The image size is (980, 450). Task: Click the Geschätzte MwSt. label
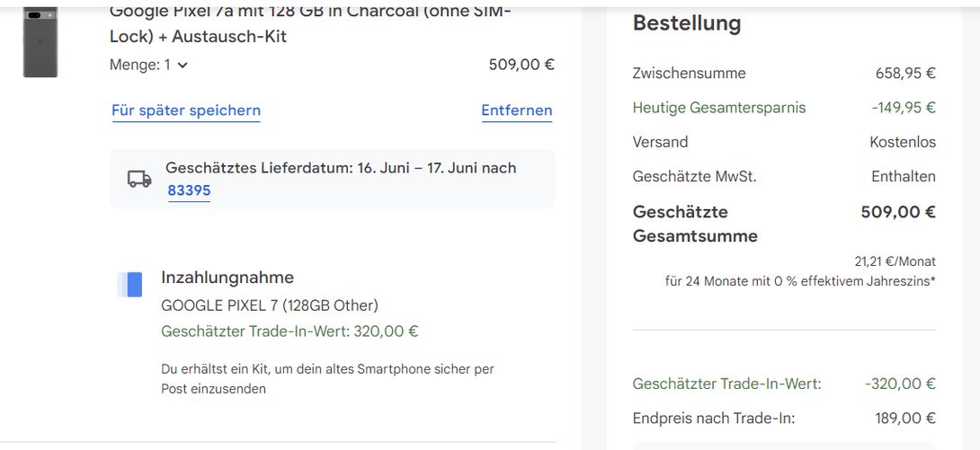694,177
